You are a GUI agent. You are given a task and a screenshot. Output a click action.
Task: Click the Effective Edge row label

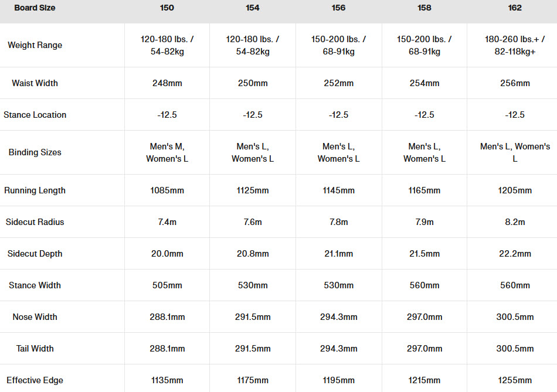click(x=35, y=380)
